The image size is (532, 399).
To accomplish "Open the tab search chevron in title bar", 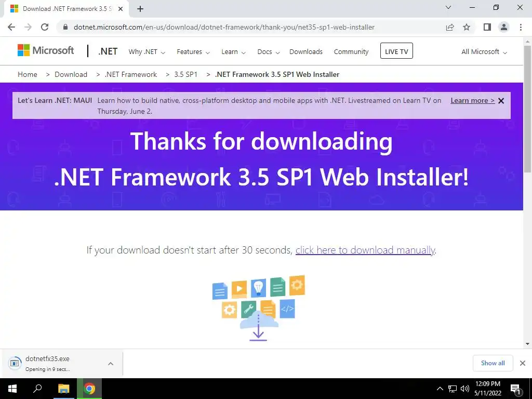I will pyautogui.click(x=448, y=7).
